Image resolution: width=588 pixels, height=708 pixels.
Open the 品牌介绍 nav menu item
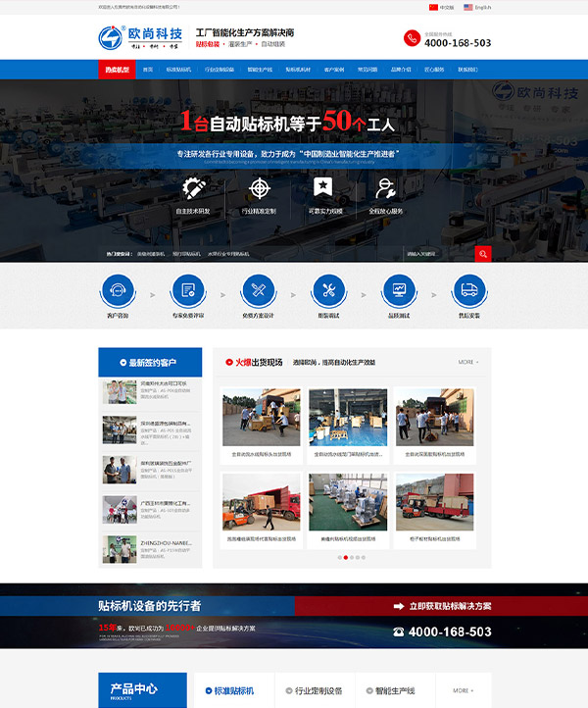tap(401, 70)
